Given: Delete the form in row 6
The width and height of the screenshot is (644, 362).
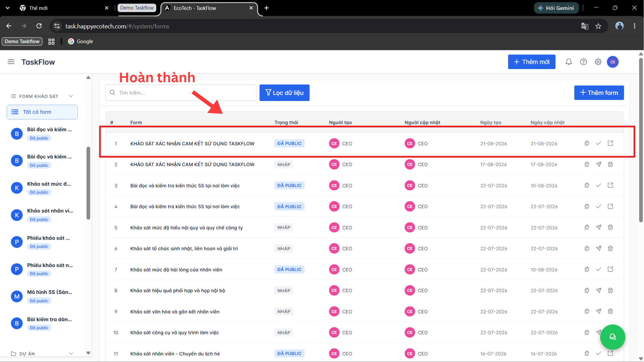Looking at the screenshot, I should [x=610, y=248].
